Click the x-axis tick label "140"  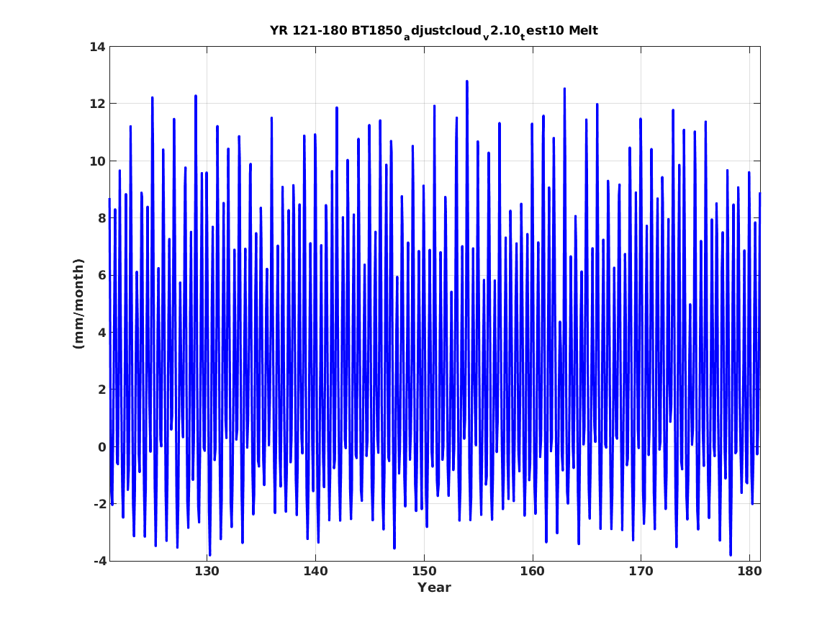315,571
